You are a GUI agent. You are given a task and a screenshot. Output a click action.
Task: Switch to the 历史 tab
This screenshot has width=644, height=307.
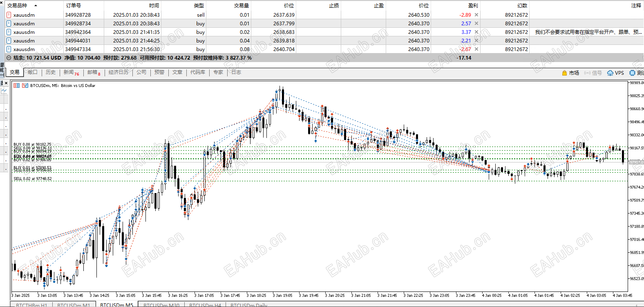coord(51,72)
